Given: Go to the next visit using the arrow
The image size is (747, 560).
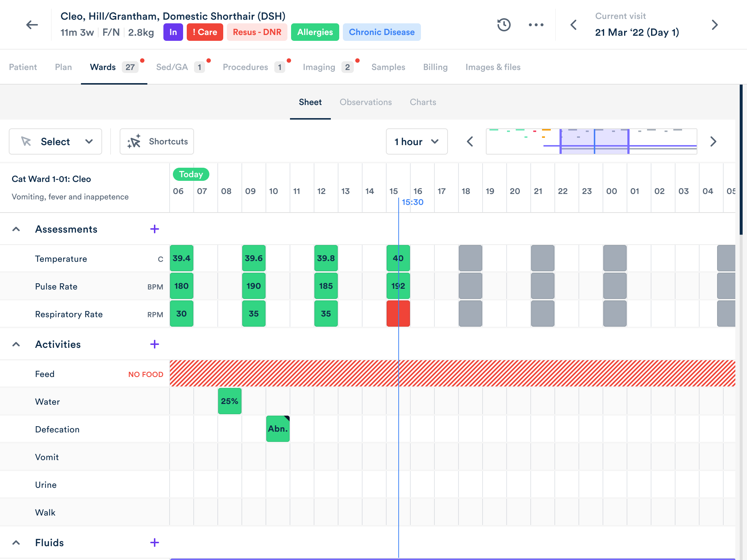Looking at the screenshot, I should coord(715,25).
